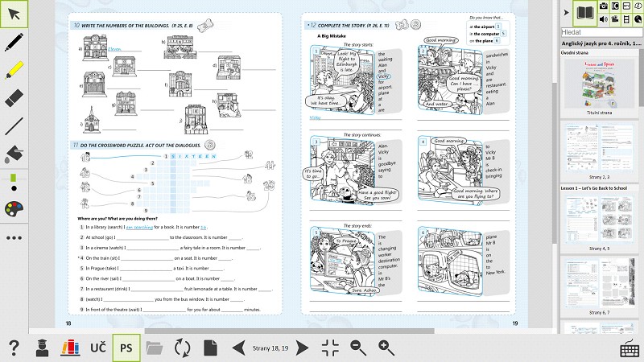Open the video camera media icon
Screen dimensions: 644x362
click(x=615, y=19)
